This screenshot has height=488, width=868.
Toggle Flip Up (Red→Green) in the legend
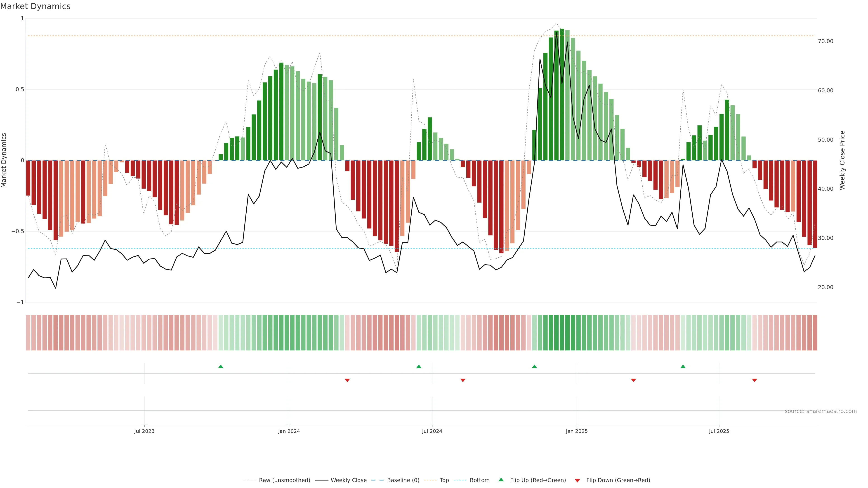[538, 480]
